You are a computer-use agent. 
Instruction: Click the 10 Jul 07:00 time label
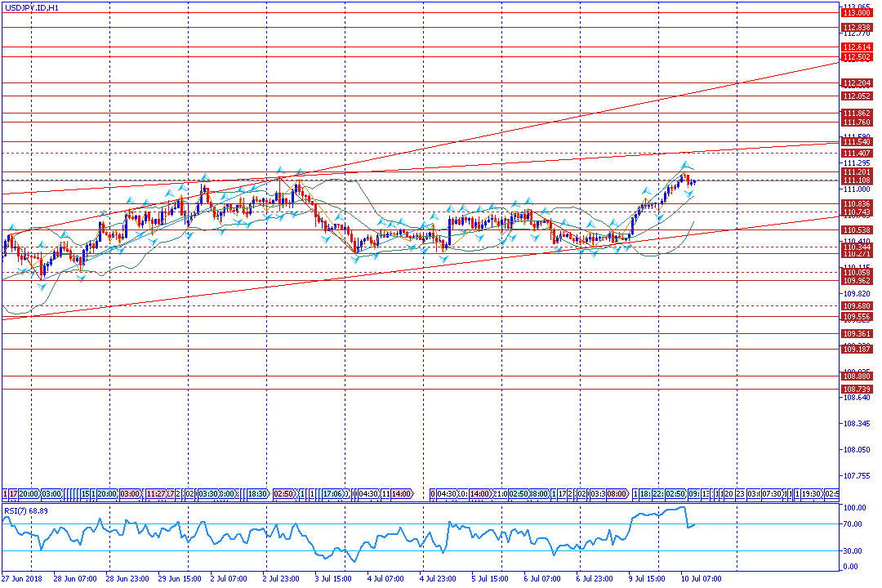[702, 578]
